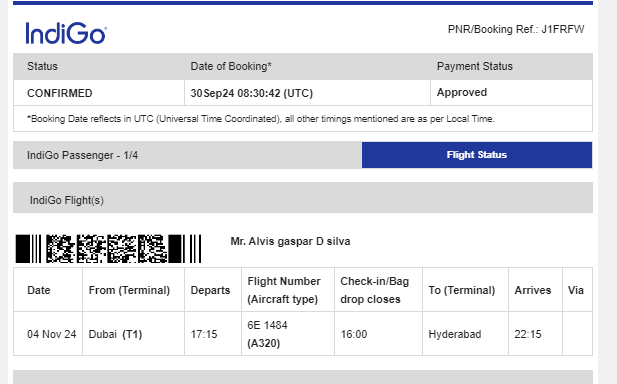Click the arrival time 22:15

pos(528,334)
